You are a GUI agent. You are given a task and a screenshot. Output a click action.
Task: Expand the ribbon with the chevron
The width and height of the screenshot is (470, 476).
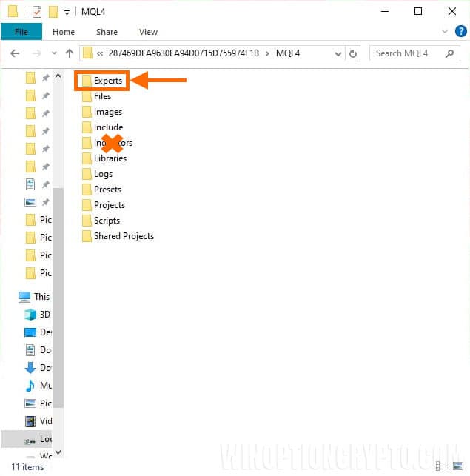(444, 32)
